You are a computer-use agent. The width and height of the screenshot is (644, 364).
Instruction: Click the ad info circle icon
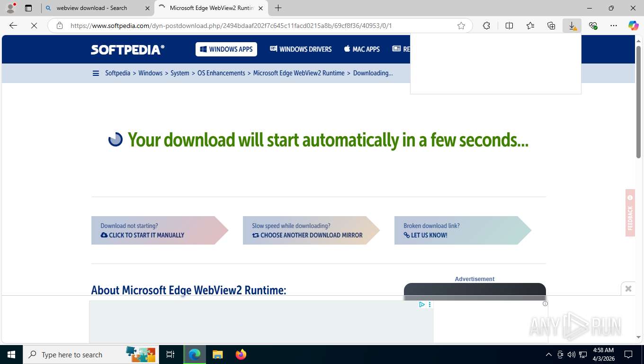pos(545,303)
